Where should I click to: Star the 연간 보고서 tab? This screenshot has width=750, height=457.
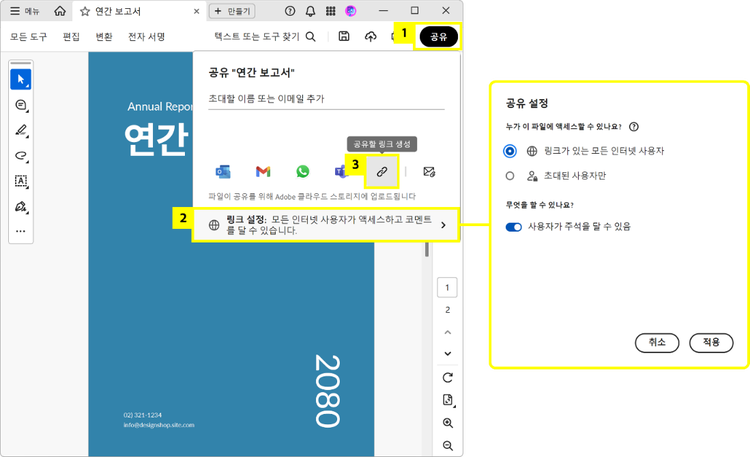(85, 11)
